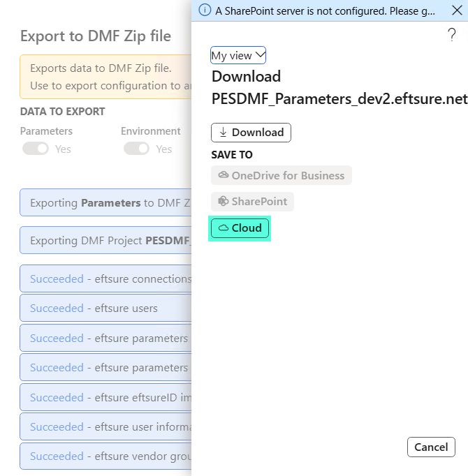The image size is (468, 476).
Task: Select the Exporting Parameters to DMF message
Action: click(x=105, y=202)
